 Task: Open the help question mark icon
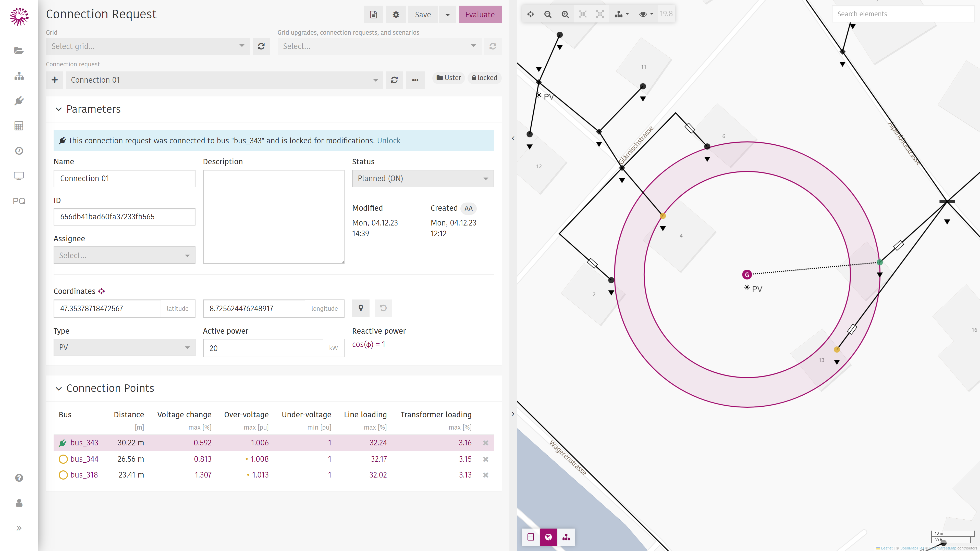coord(19,478)
